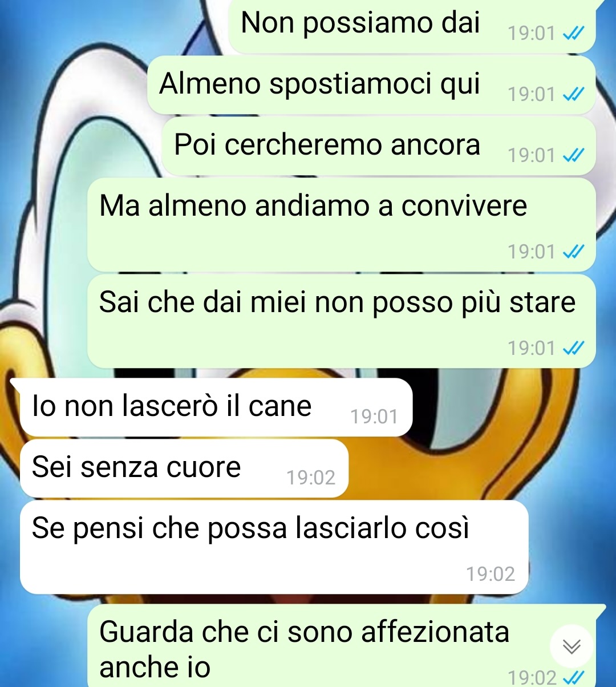Tap the Donald Duck chat wallpaper background
The height and width of the screenshot is (687, 616).
[x=46, y=228]
